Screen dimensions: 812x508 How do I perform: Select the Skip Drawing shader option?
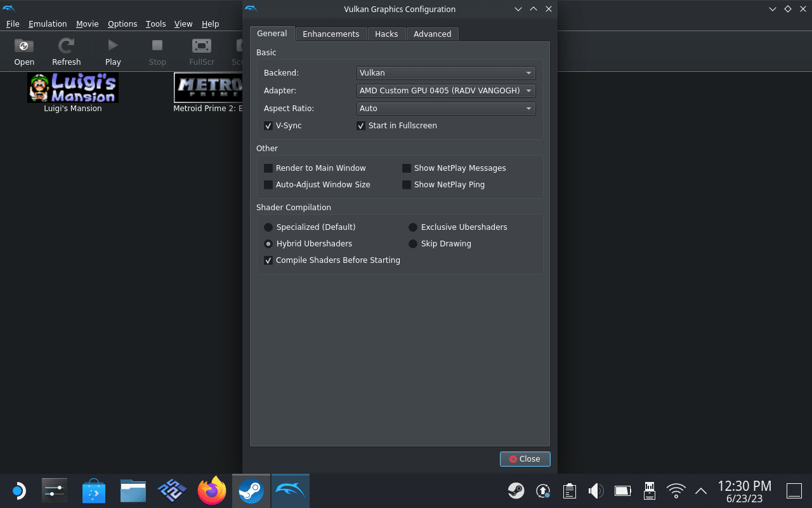413,243
